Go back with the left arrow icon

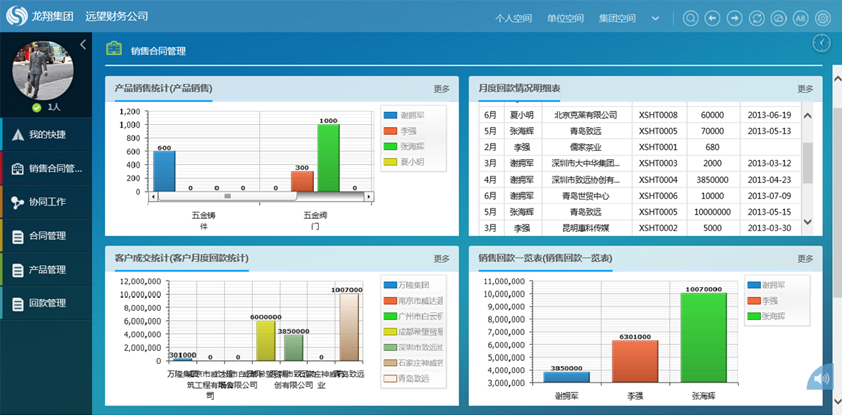[713, 18]
